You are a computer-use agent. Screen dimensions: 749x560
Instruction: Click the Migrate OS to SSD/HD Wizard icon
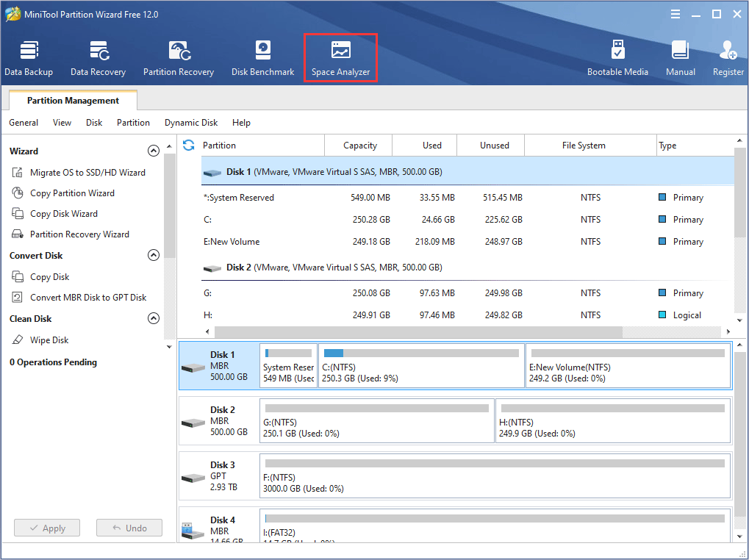pos(17,173)
